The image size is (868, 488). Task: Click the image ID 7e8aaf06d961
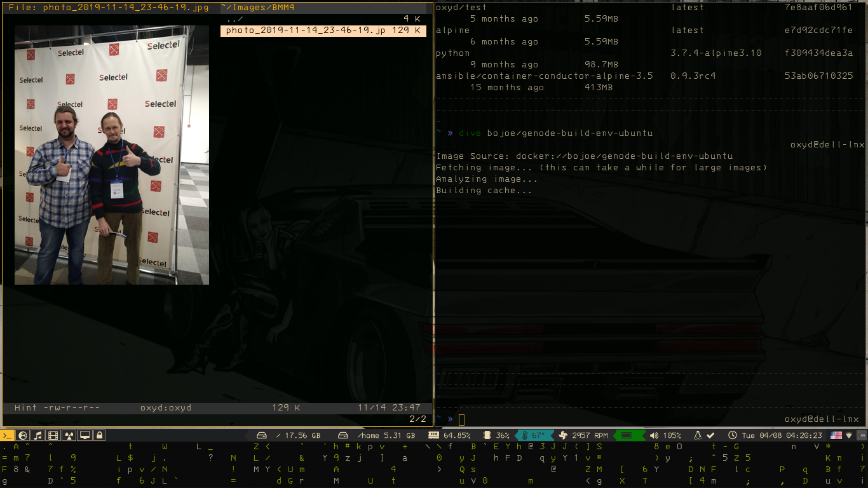pyautogui.click(x=818, y=8)
